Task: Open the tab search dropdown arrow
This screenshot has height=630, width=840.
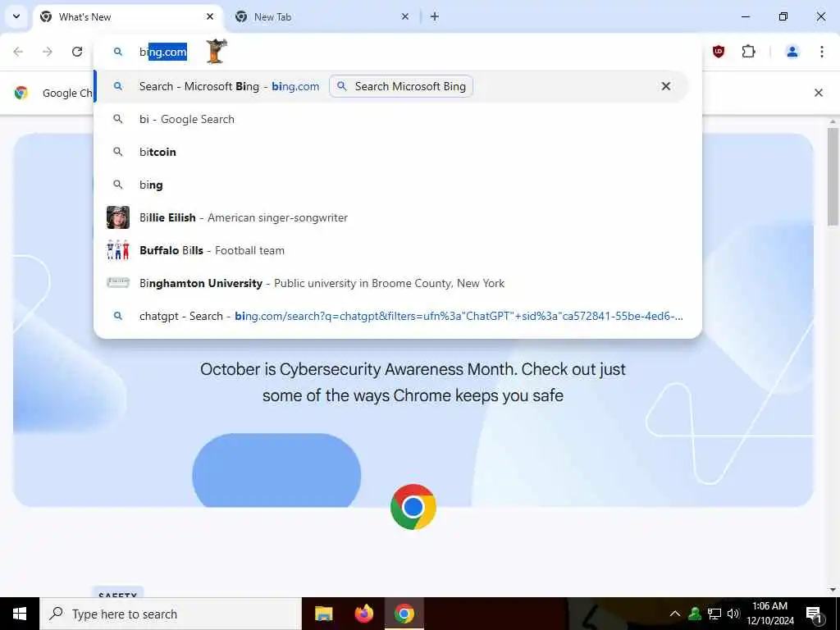Action: (x=16, y=16)
